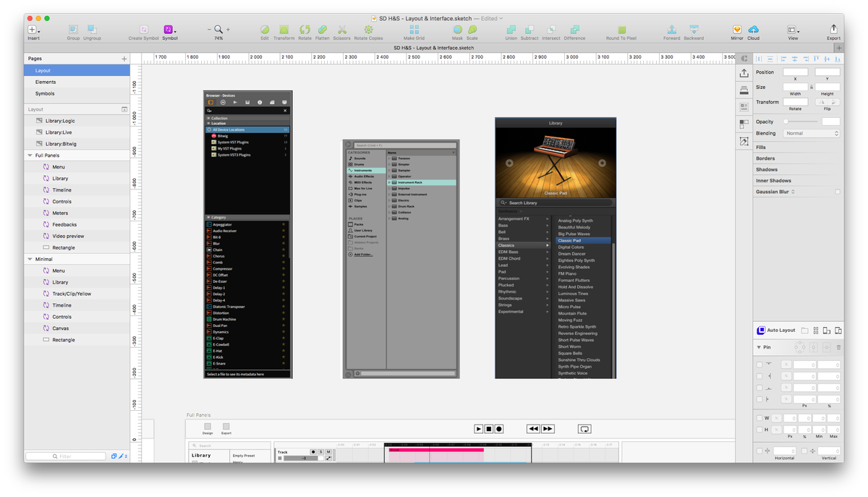Select the Edit tool icon

click(265, 30)
